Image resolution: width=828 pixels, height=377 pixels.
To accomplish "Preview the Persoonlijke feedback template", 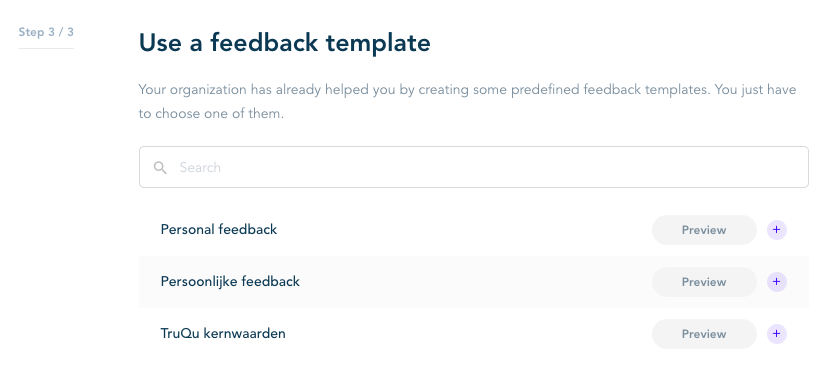I will (704, 281).
